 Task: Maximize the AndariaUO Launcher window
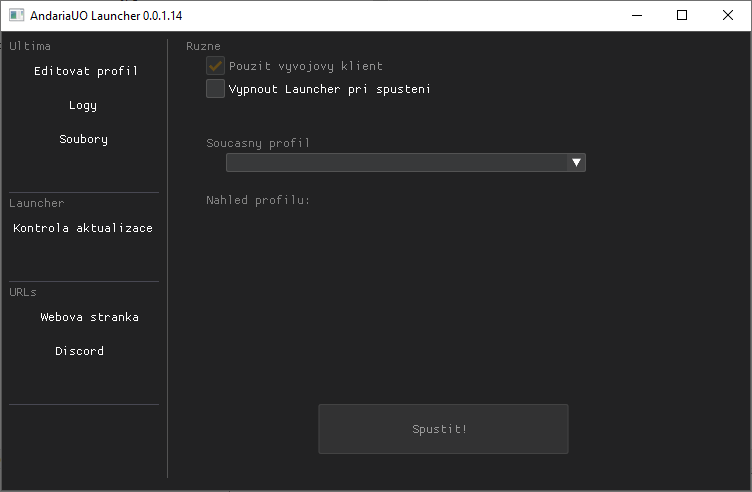[682, 16]
